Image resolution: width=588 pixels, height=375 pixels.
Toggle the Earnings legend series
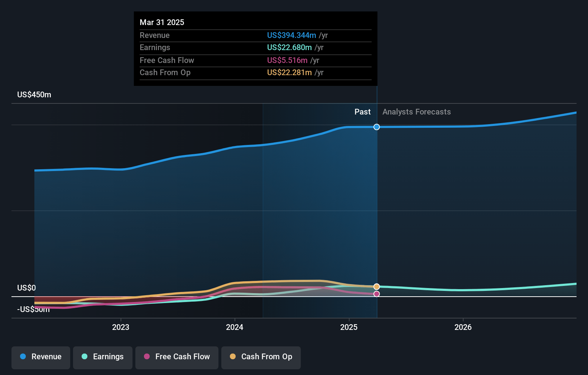pos(103,357)
